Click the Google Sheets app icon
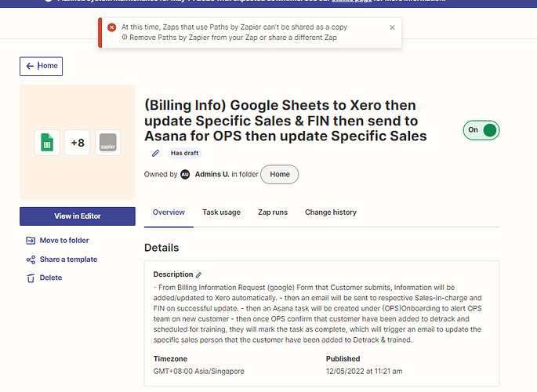Viewport: 537px width, 392px height. click(x=47, y=143)
